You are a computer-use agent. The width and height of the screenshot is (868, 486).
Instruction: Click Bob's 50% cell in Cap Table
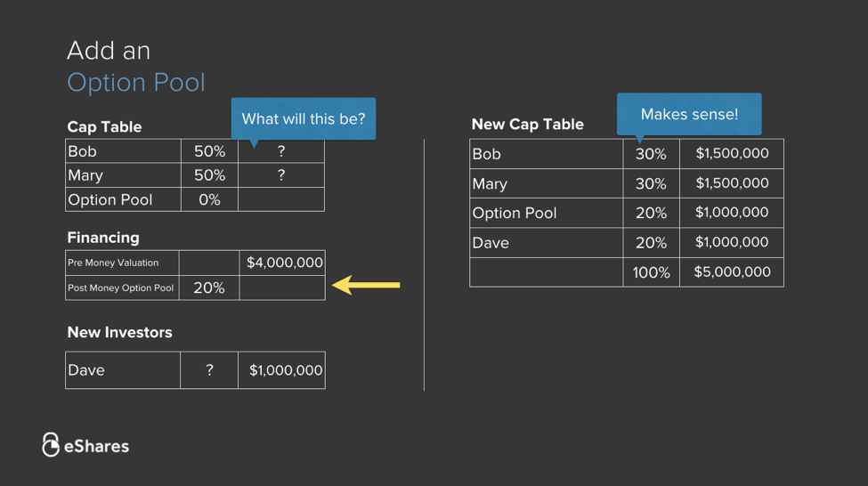tap(209, 151)
